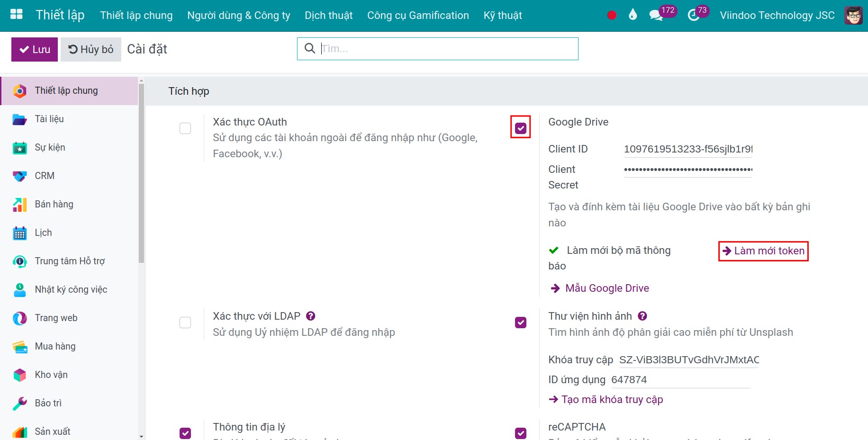Enable Xác thực OAuth checkbox
The height and width of the screenshot is (440, 868).
185,128
